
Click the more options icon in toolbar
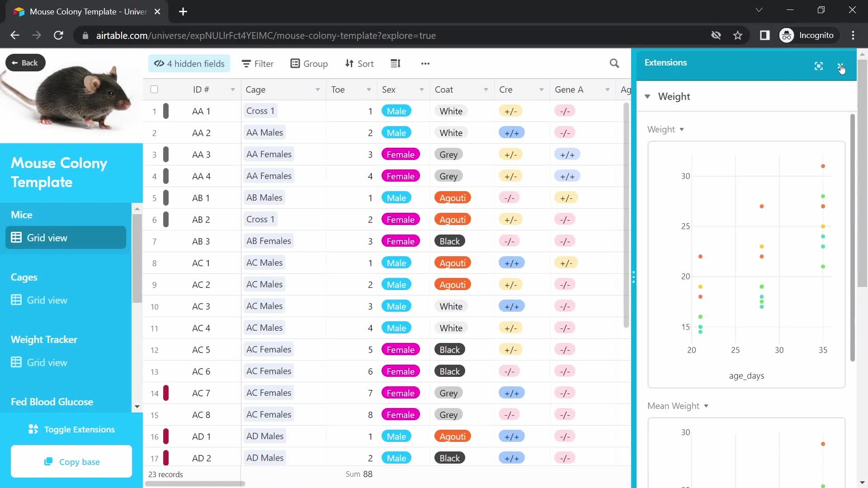tap(426, 64)
